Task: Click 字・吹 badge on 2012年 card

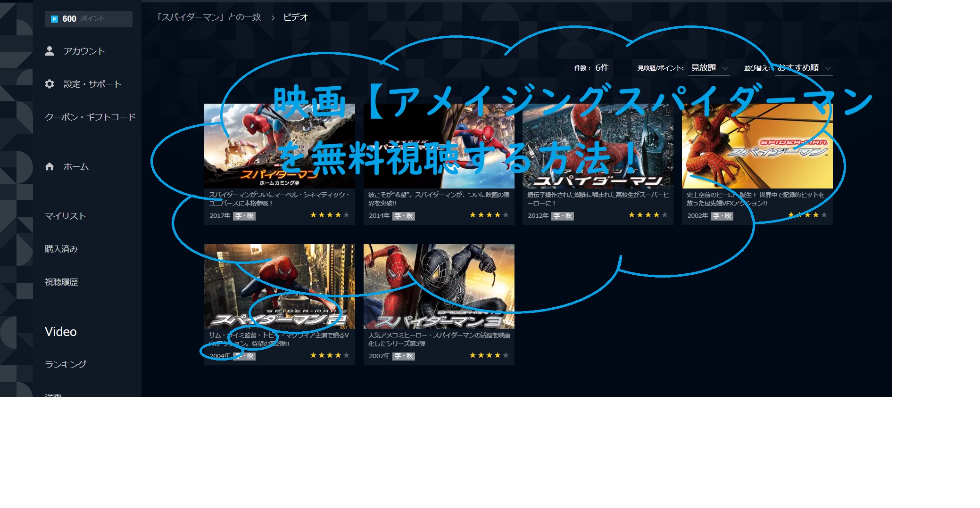Action: coord(563,216)
